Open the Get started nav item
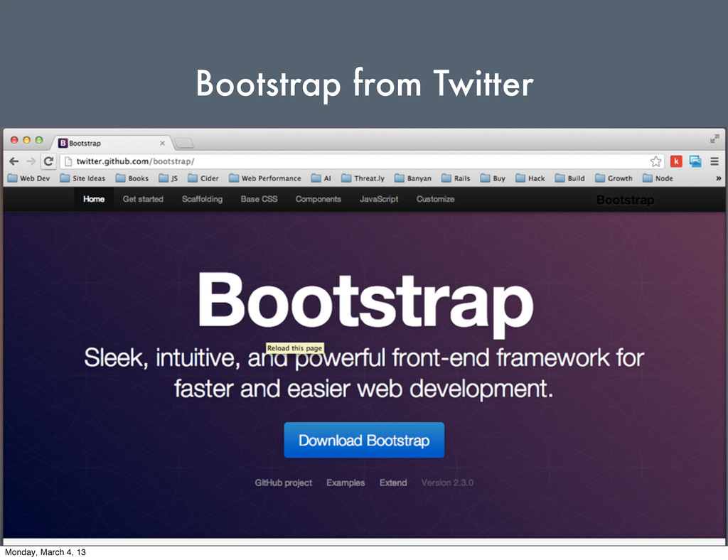728x560 pixels. pyautogui.click(x=143, y=199)
